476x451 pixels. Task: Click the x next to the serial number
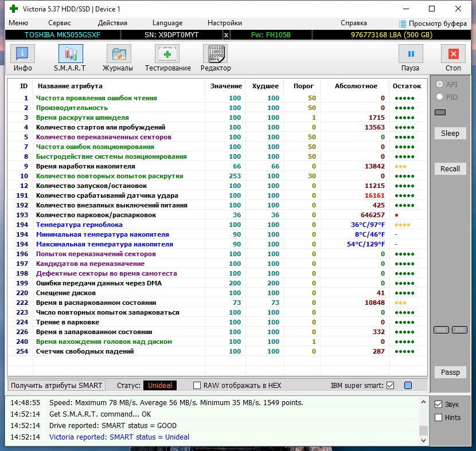pyautogui.click(x=226, y=35)
